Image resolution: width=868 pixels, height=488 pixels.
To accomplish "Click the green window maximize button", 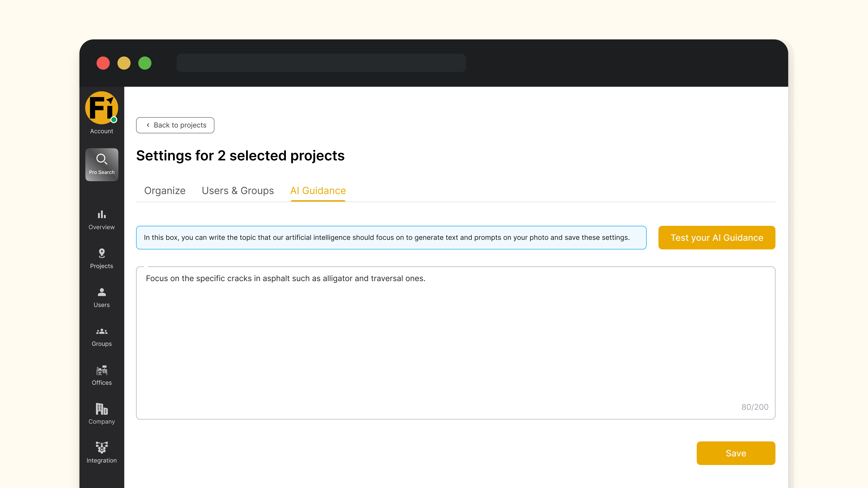I will 145,63.
